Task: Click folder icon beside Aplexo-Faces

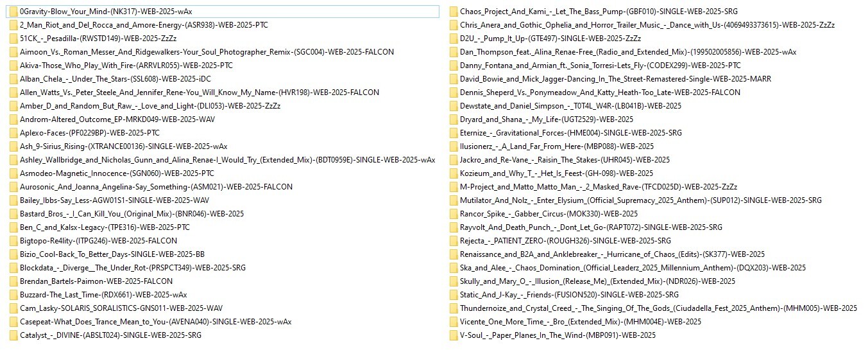Action: [x=13, y=133]
